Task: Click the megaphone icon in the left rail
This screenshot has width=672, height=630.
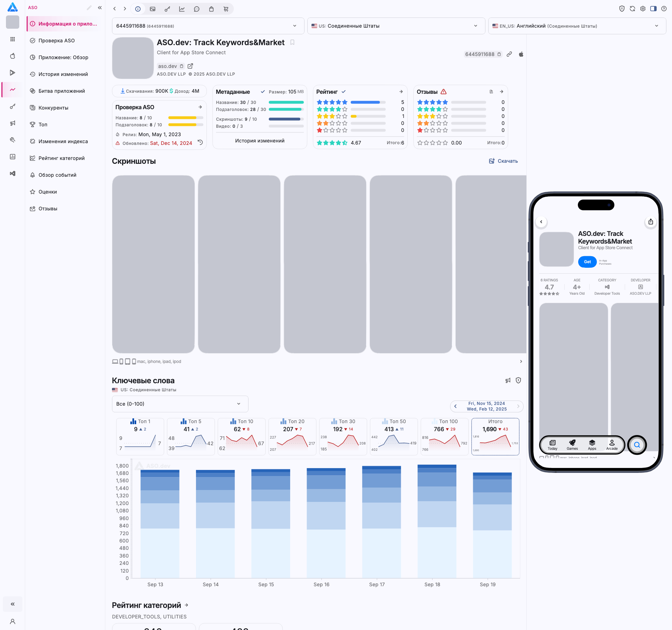Action: point(13,123)
